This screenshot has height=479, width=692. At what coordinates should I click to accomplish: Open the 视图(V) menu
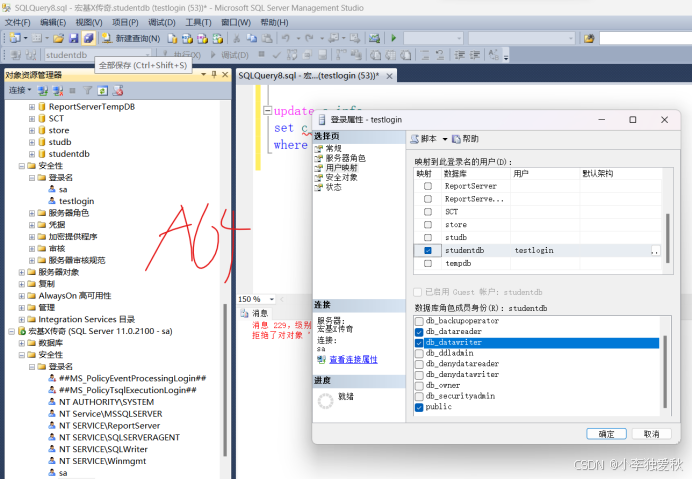89,22
